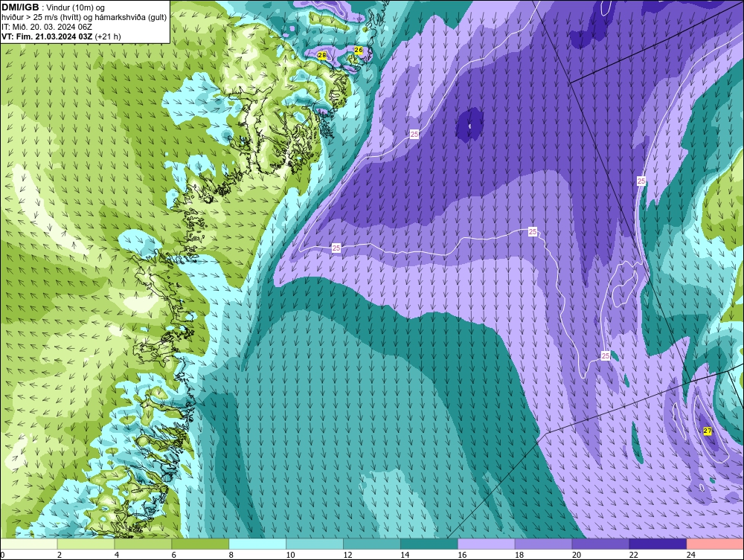Pick the 20–22 m/s dark purple legend swatch

coord(600,544)
